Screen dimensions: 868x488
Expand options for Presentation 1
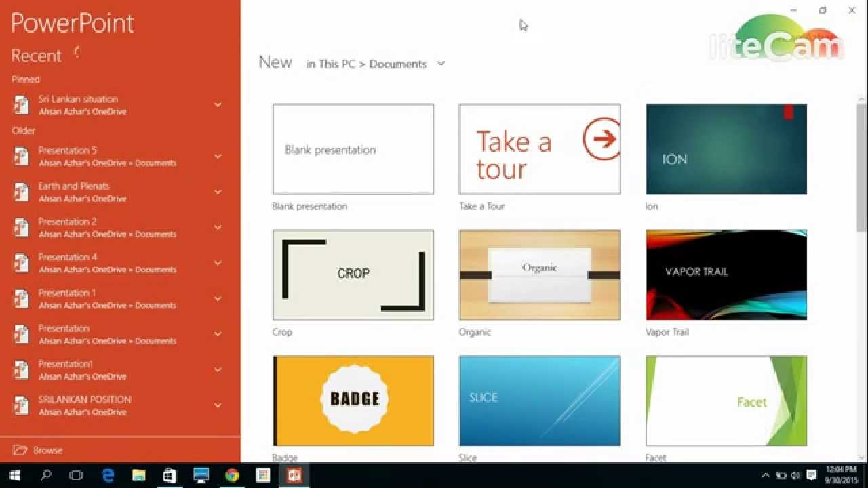click(218, 299)
